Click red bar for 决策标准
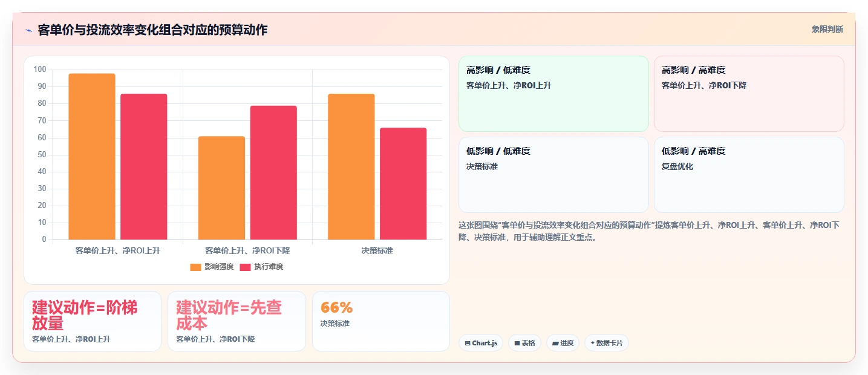Viewport: 868px width, 375px height. [403, 184]
